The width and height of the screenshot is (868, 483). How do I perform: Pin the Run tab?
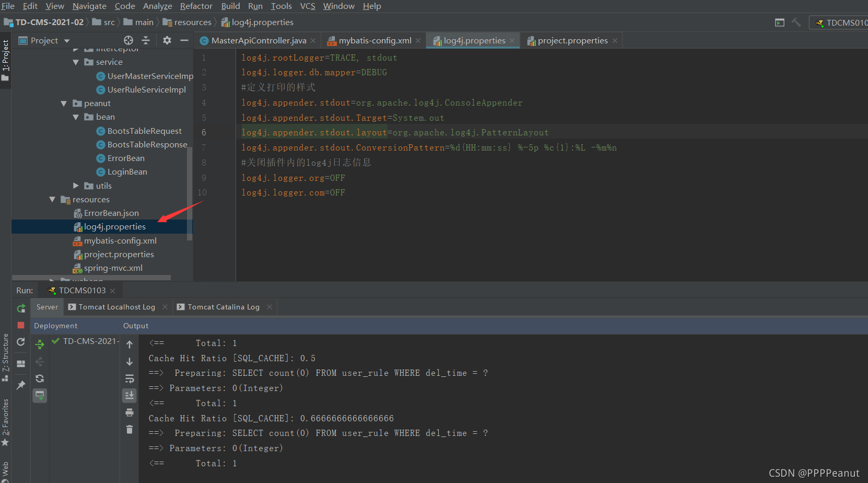point(21,385)
